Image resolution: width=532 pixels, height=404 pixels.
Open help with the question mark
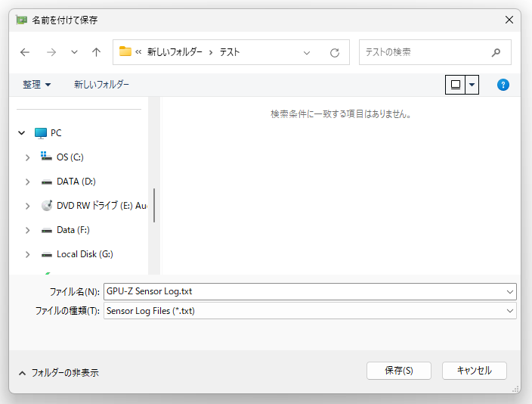(x=503, y=85)
